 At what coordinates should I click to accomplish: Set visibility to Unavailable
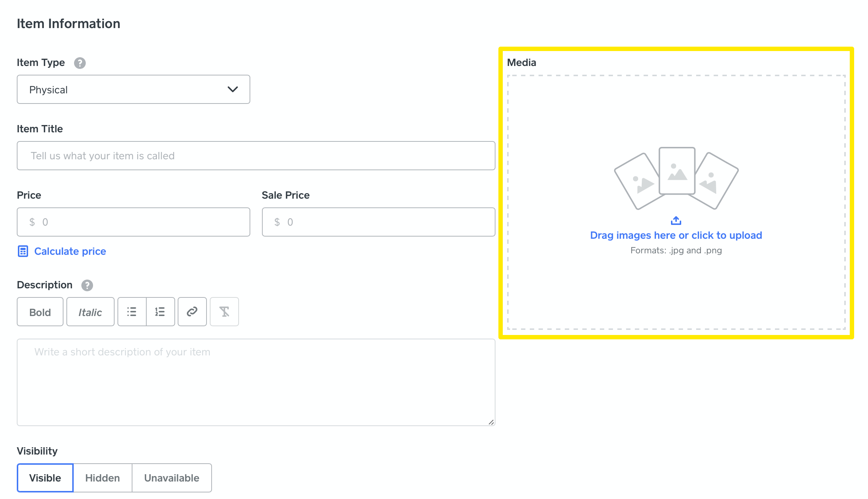click(171, 478)
